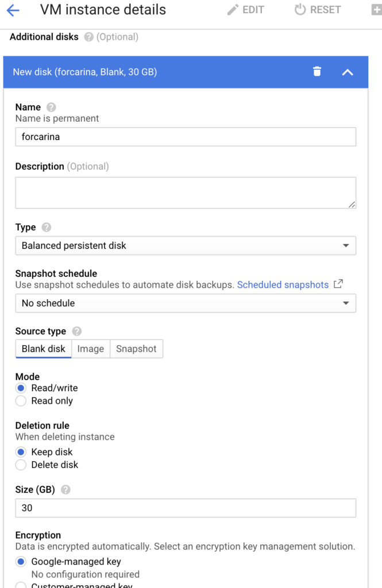382x588 pixels.
Task: Switch to Image source type tab
Action: click(91, 349)
